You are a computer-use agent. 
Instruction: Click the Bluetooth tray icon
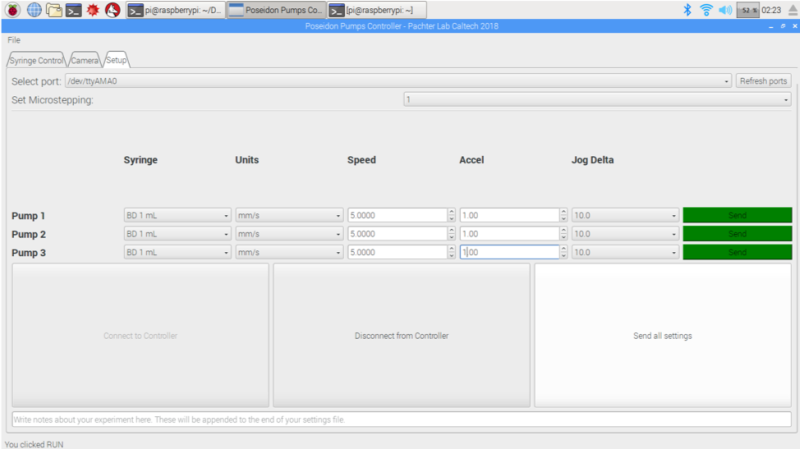[687, 10]
